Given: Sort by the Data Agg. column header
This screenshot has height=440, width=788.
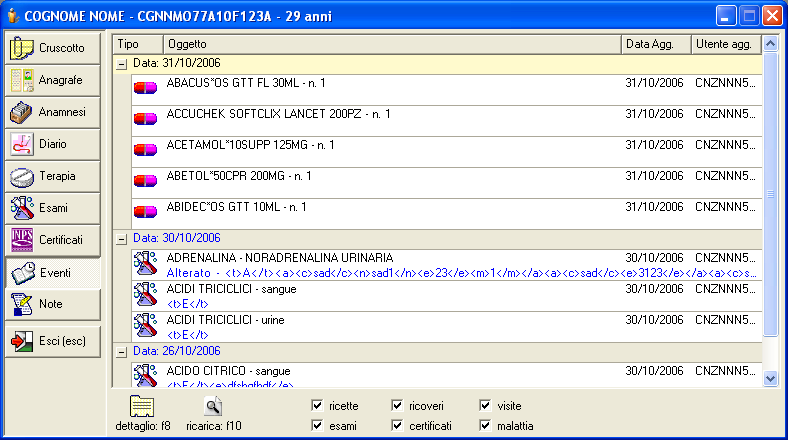Looking at the screenshot, I should [655, 44].
